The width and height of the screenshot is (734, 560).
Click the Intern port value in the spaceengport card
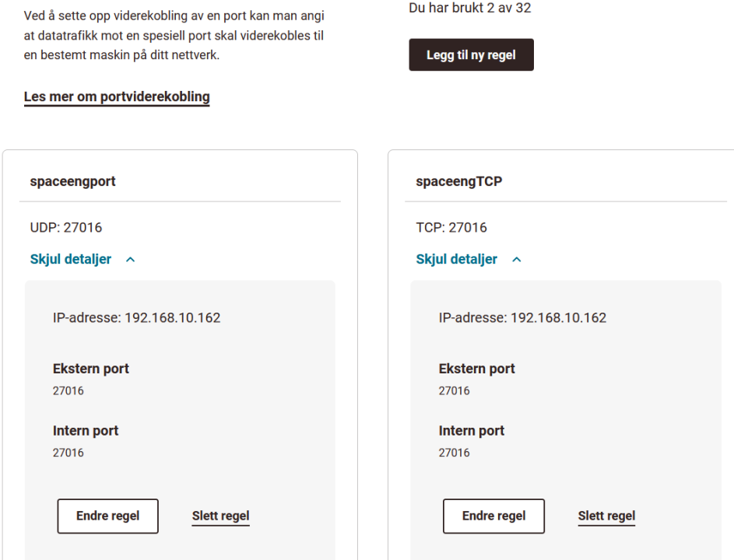(68, 453)
